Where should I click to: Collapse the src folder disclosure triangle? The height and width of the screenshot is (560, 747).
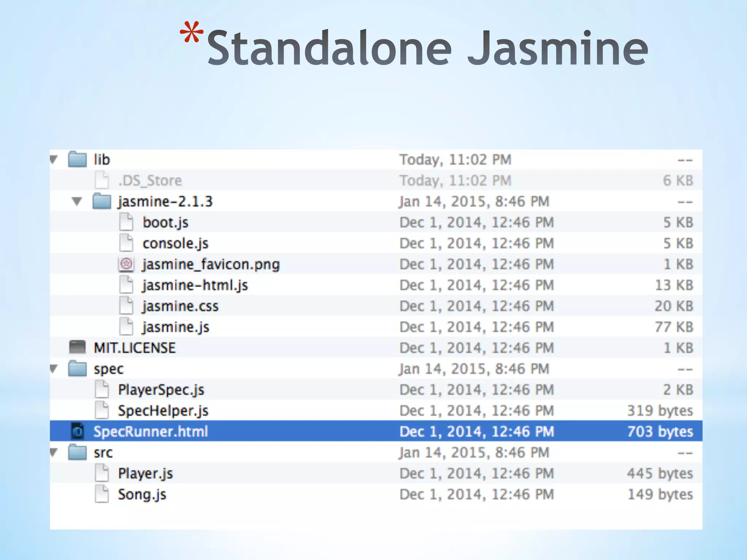pyautogui.click(x=54, y=452)
